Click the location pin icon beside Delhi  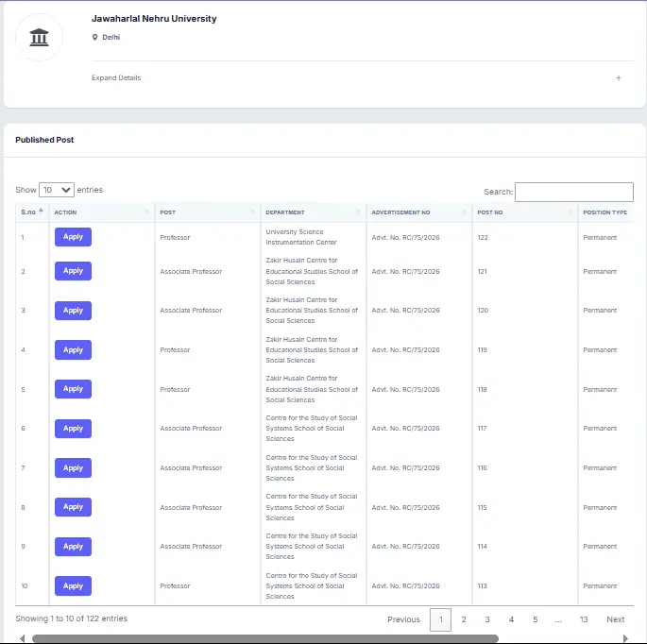(94, 37)
